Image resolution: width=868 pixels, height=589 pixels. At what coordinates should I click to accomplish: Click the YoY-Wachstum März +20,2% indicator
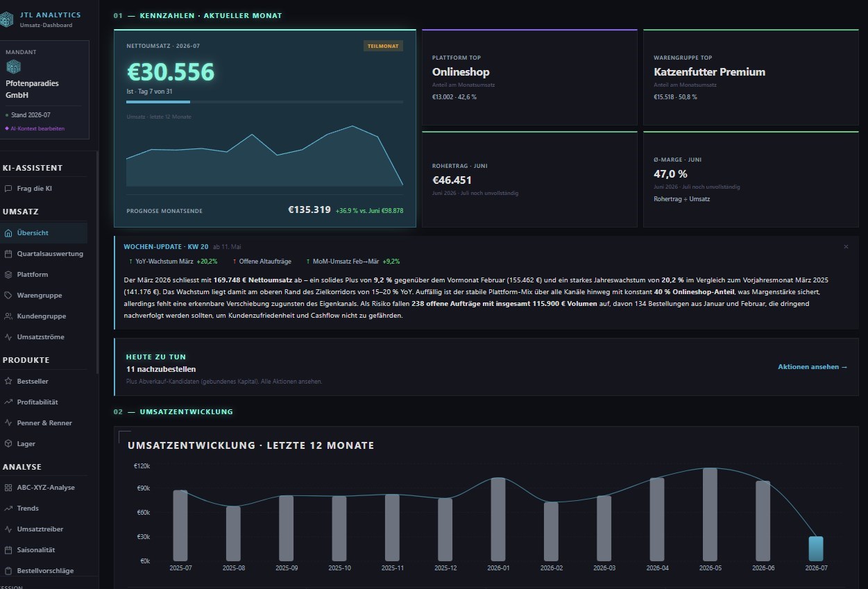coord(173,262)
